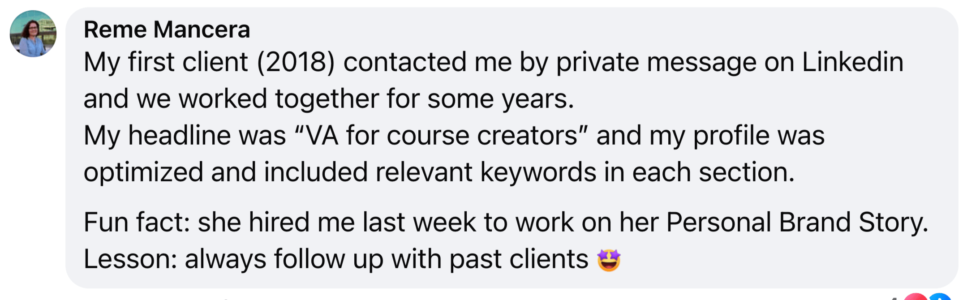This screenshot has width=980, height=300.
Task: Click the reaction count beside the heart
Action: pos(894,298)
